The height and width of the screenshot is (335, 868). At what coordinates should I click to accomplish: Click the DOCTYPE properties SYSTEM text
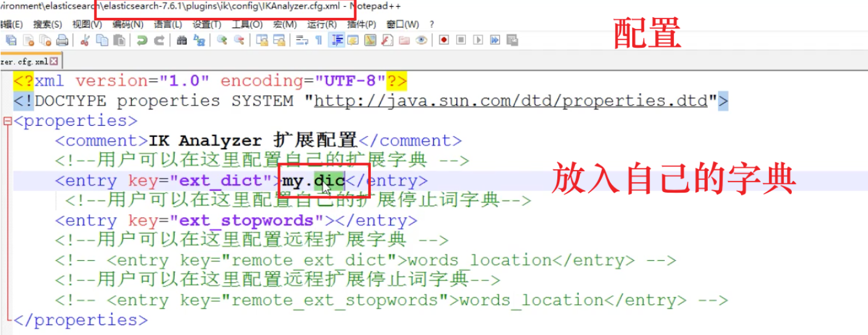[x=164, y=101]
